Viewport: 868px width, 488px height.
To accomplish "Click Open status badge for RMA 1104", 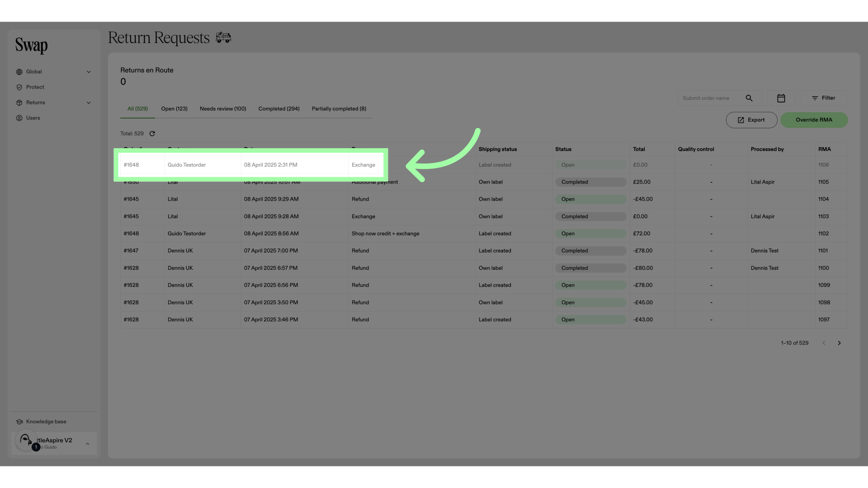I will click(x=590, y=199).
